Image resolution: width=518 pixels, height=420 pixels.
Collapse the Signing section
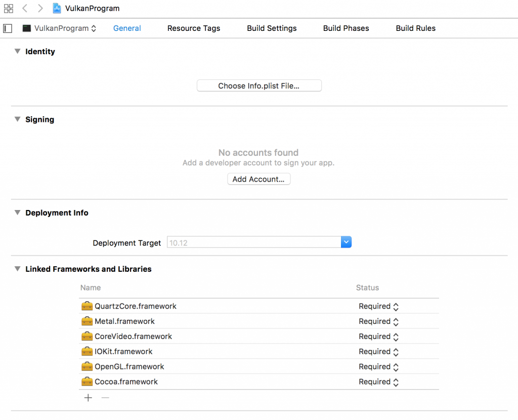[x=17, y=119]
